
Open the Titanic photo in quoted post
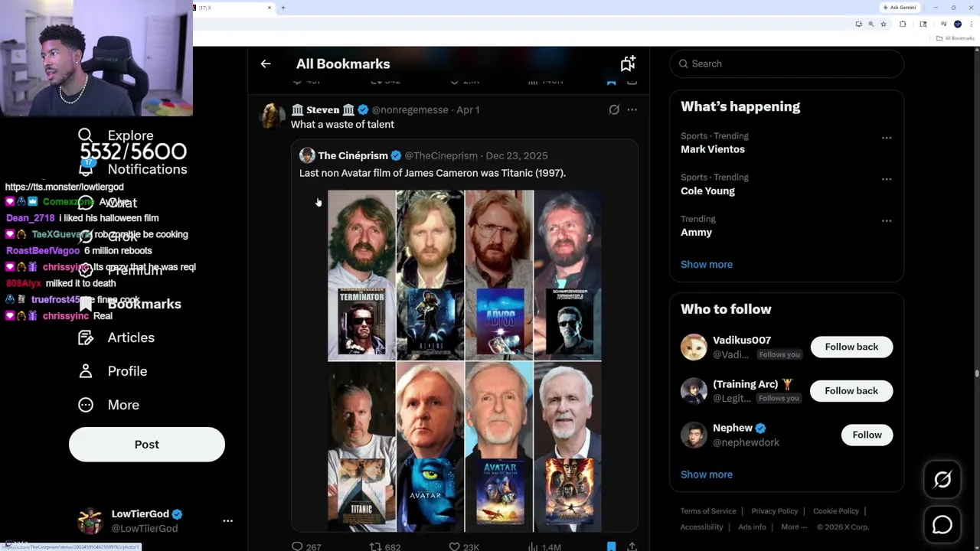tap(361, 447)
